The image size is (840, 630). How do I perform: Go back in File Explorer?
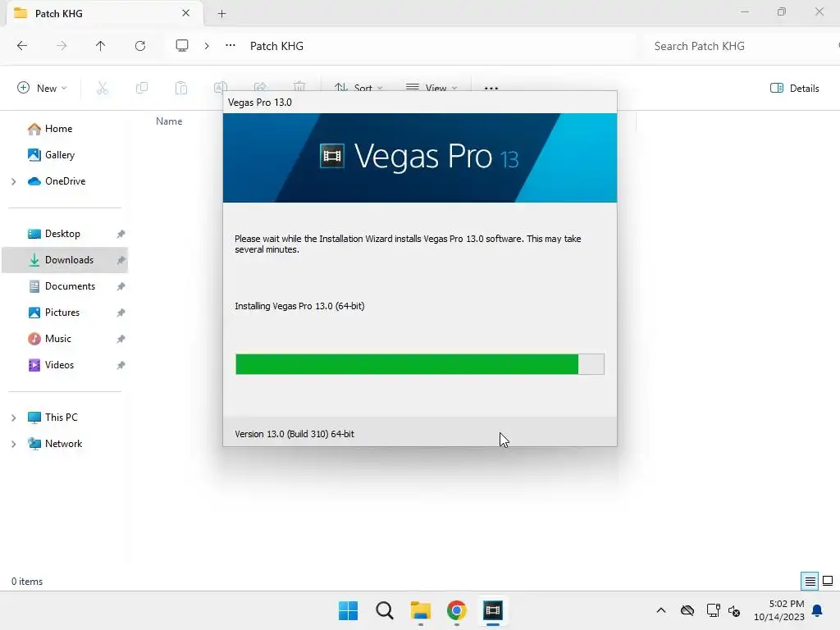click(x=22, y=46)
